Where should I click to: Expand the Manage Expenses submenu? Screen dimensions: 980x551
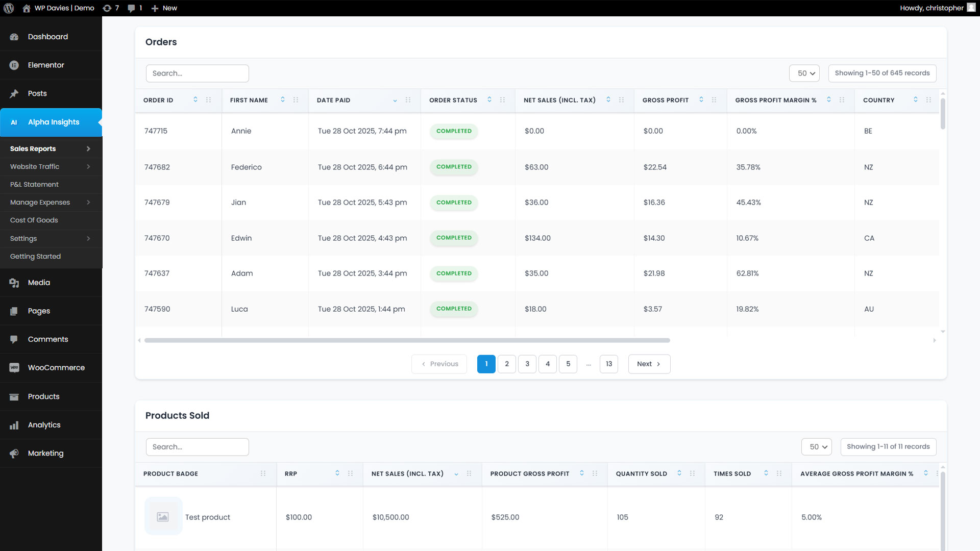point(88,203)
